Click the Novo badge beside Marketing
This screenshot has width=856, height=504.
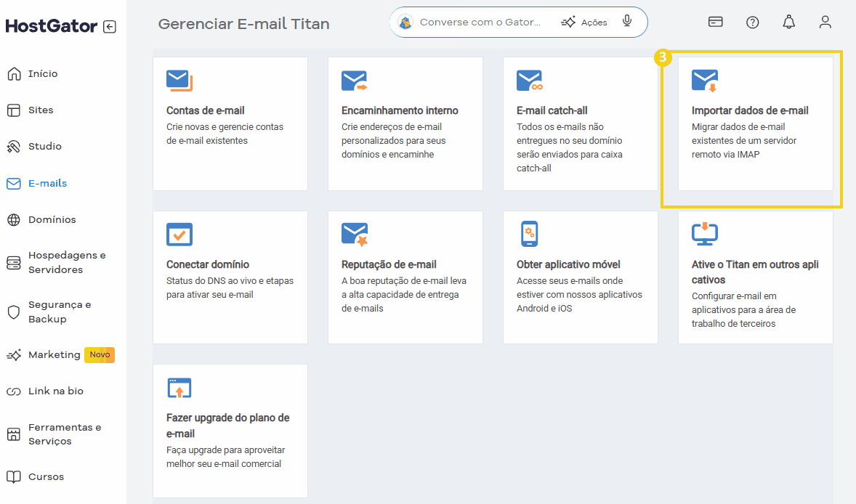pyautogui.click(x=100, y=355)
